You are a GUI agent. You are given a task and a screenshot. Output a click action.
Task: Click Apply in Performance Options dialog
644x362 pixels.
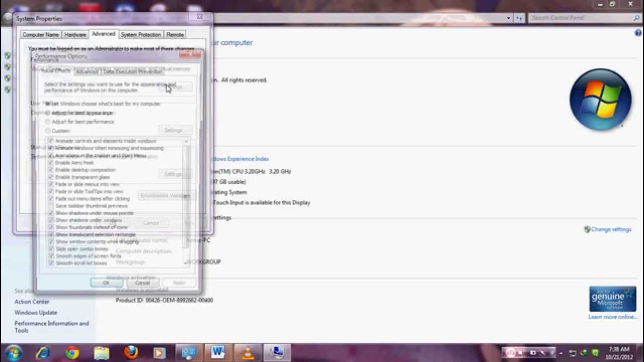179,283
